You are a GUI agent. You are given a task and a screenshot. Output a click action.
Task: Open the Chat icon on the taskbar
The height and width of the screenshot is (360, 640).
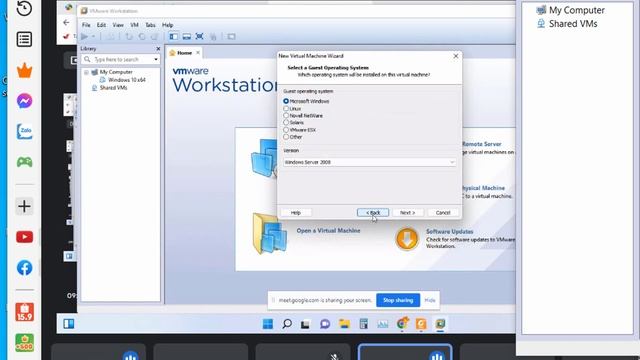pyautogui.click(x=325, y=324)
